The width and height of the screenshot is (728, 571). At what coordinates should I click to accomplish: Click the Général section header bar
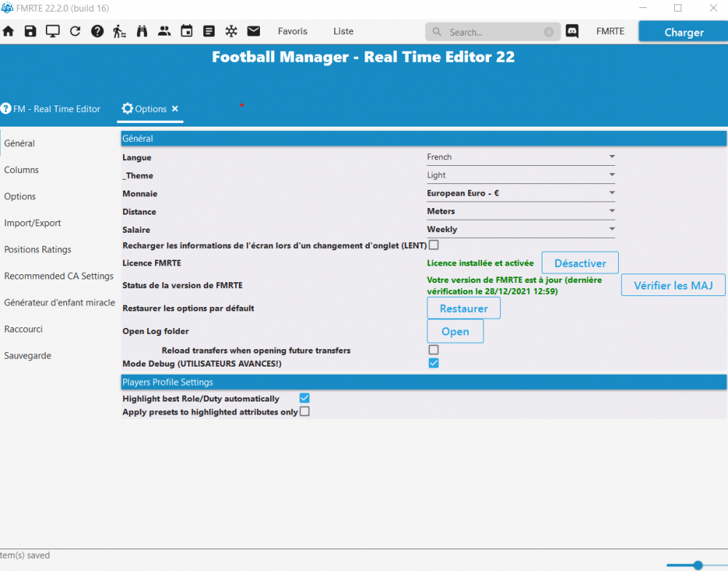424,138
